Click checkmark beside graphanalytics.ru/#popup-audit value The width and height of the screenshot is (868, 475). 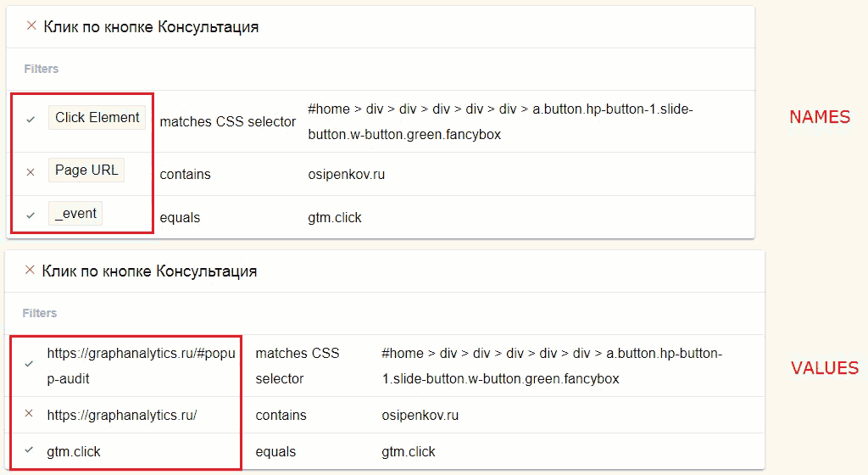point(30,364)
